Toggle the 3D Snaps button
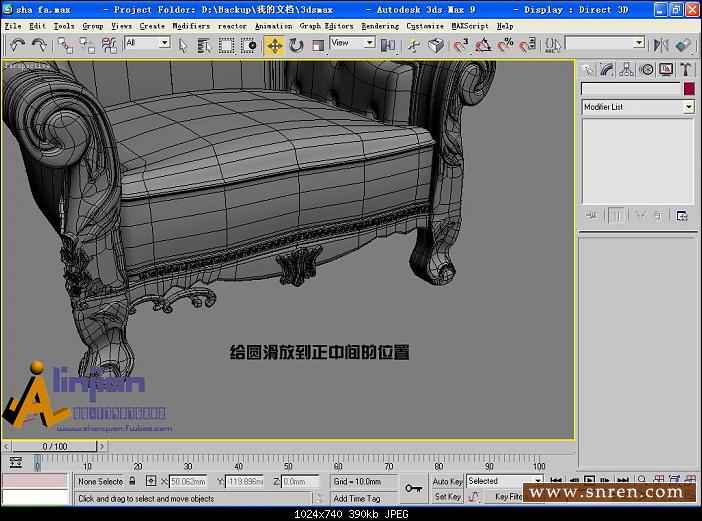 461,45
